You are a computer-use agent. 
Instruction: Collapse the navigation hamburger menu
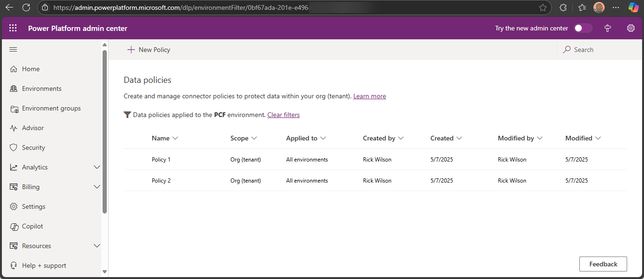click(x=13, y=50)
